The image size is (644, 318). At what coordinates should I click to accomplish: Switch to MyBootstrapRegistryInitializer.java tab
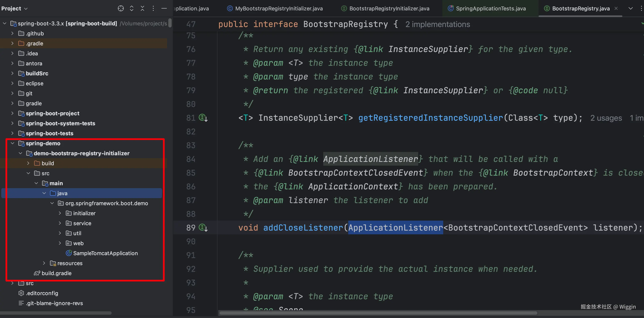pyautogui.click(x=278, y=9)
